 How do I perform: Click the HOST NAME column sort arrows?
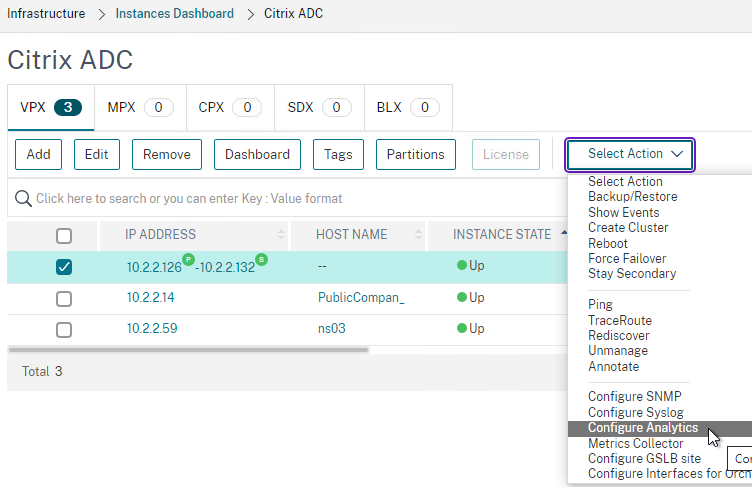pyautogui.click(x=418, y=234)
